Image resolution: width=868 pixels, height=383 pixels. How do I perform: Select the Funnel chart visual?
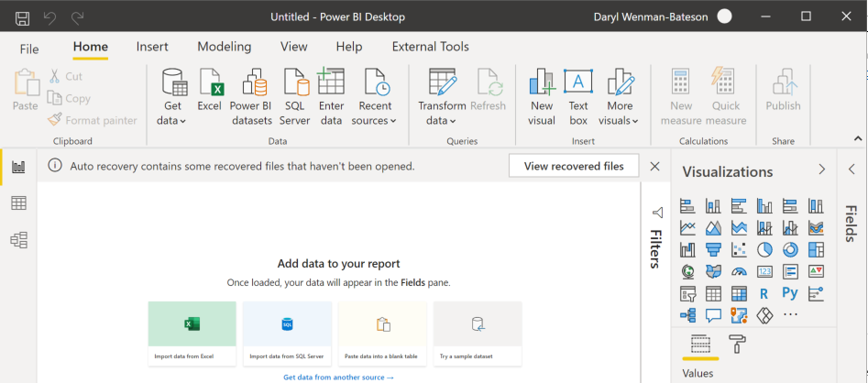click(713, 250)
